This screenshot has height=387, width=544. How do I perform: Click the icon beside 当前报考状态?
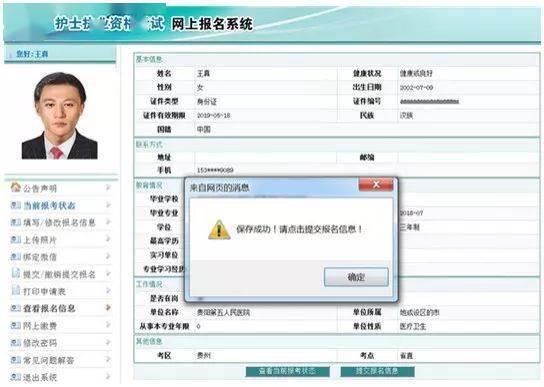[x=16, y=205]
